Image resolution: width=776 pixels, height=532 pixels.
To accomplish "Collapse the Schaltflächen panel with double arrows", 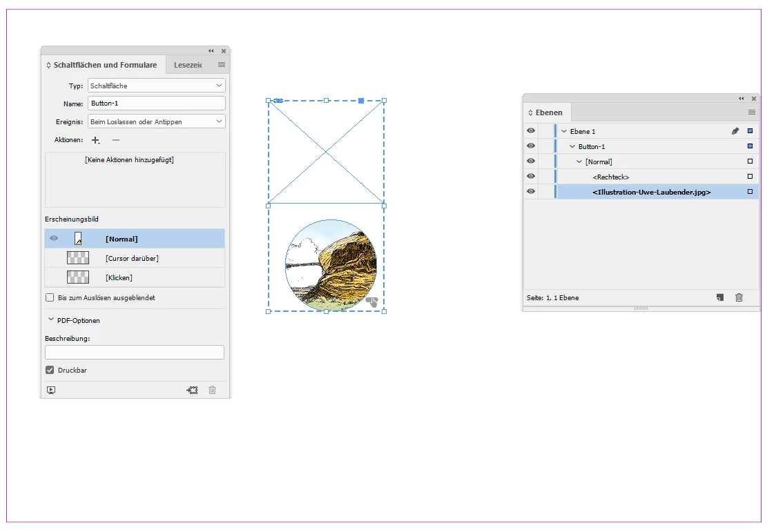I will (x=211, y=51).
